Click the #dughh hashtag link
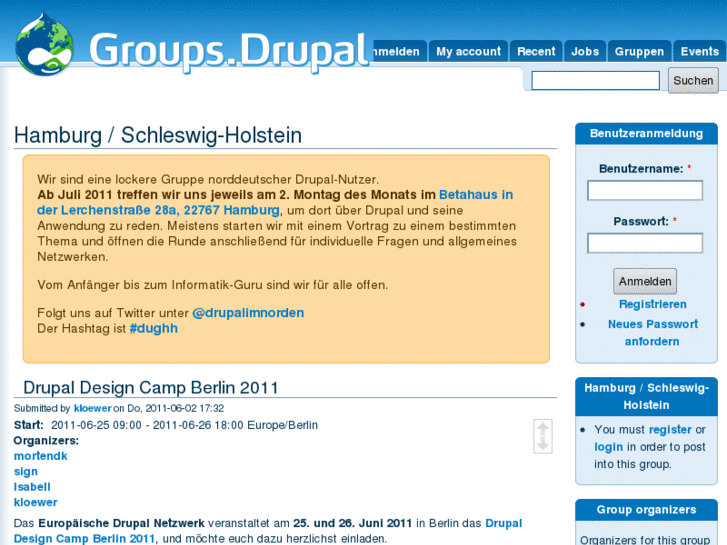The image size is (727, 545). tap(153, 328)
